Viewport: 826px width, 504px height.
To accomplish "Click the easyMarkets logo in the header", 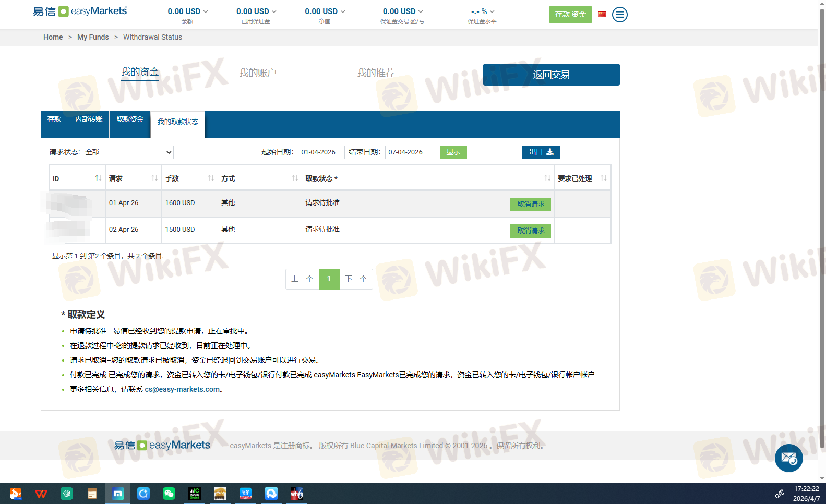I will [80, 11].
